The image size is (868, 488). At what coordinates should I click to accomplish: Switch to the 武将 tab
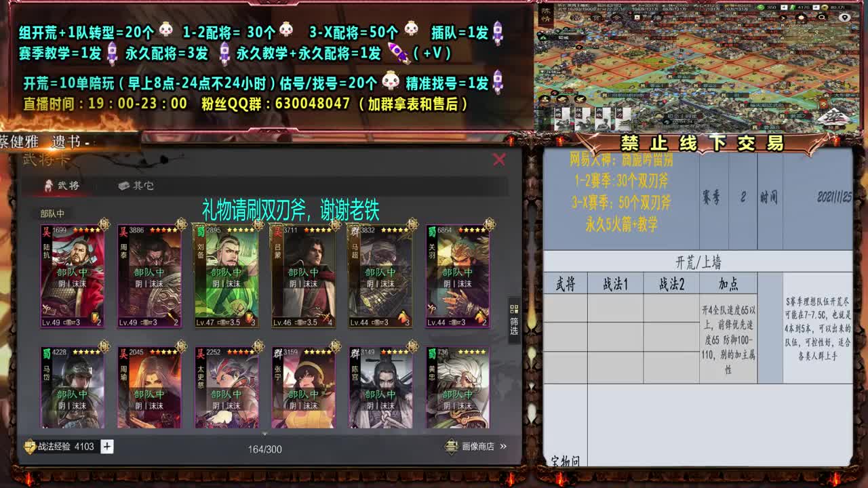pos(62,185)
